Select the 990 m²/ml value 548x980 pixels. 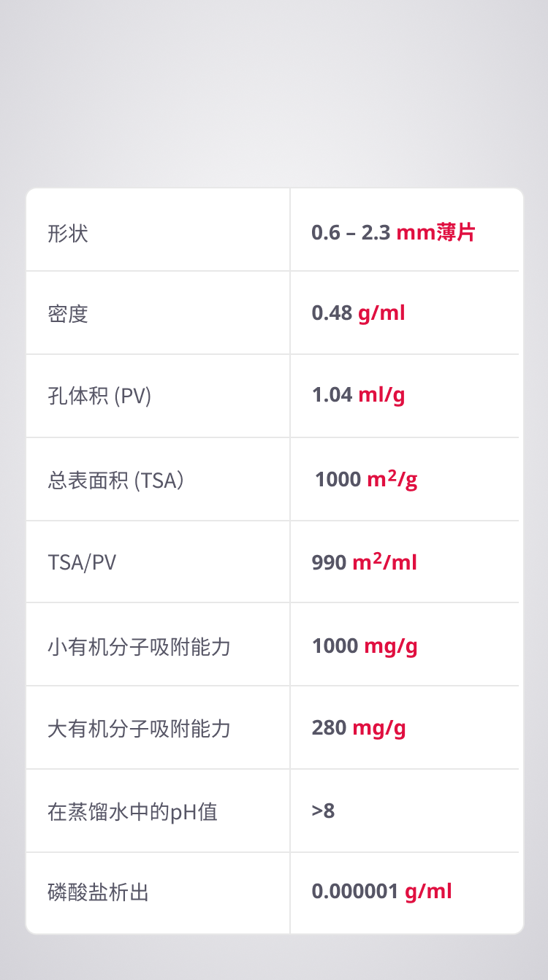[364, 562]
